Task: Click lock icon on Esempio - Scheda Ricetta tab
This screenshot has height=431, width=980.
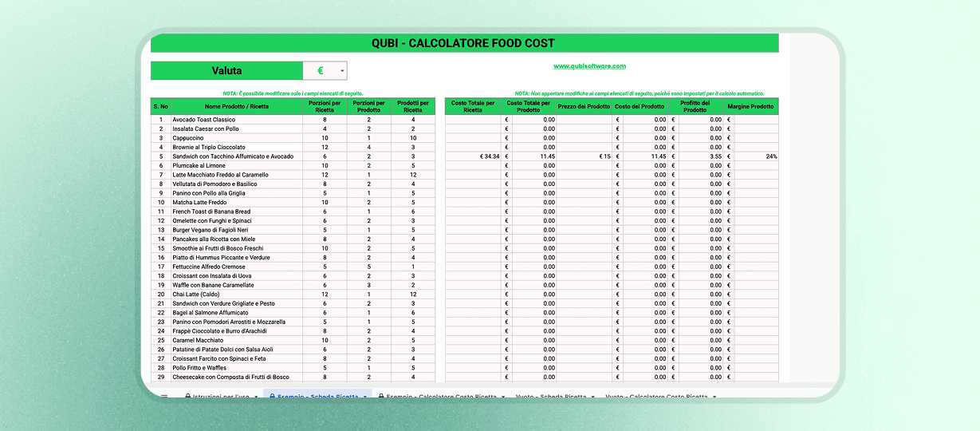Action: [273, 396]
